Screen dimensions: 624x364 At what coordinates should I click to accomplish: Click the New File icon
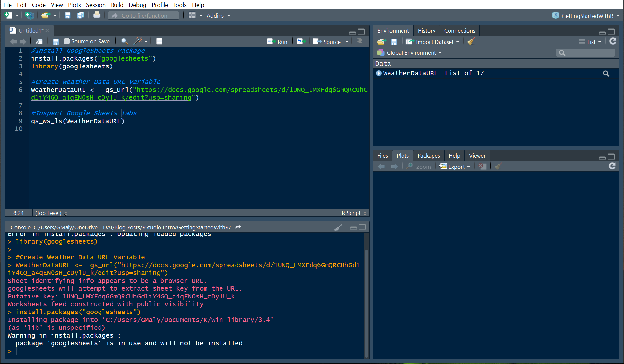[x=8, y=15]
